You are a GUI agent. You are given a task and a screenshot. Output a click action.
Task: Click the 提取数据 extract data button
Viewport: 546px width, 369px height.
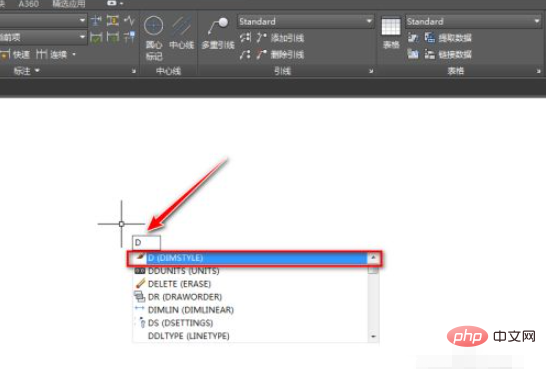pos(448,38)
